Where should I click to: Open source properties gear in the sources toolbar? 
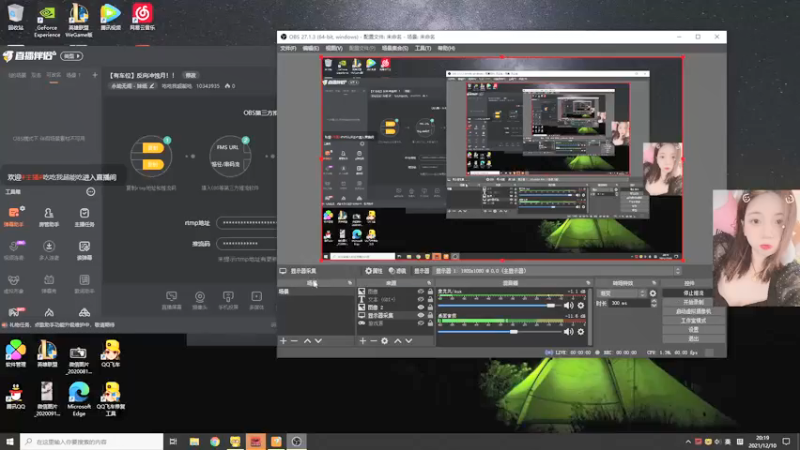[x=385, y=341]
